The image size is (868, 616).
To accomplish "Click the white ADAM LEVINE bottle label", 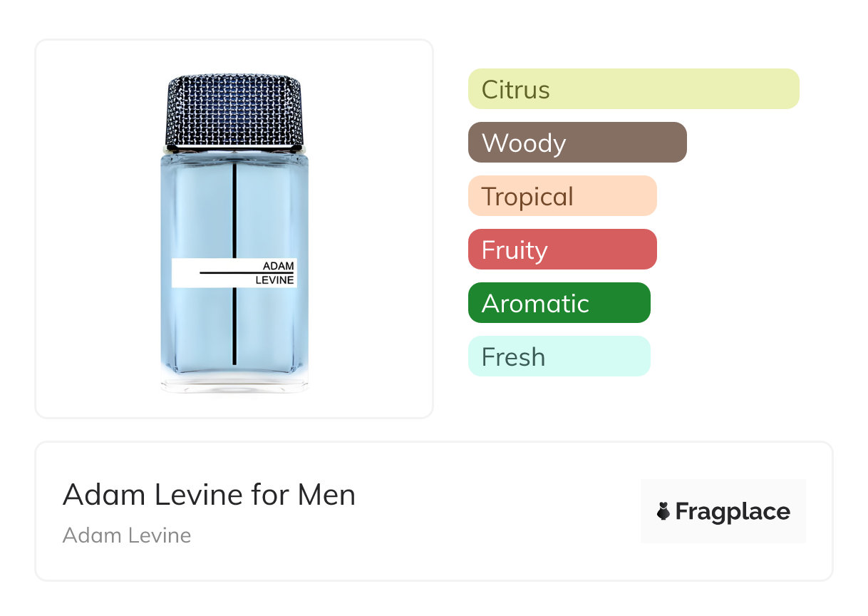I will (x=234, y=273).
